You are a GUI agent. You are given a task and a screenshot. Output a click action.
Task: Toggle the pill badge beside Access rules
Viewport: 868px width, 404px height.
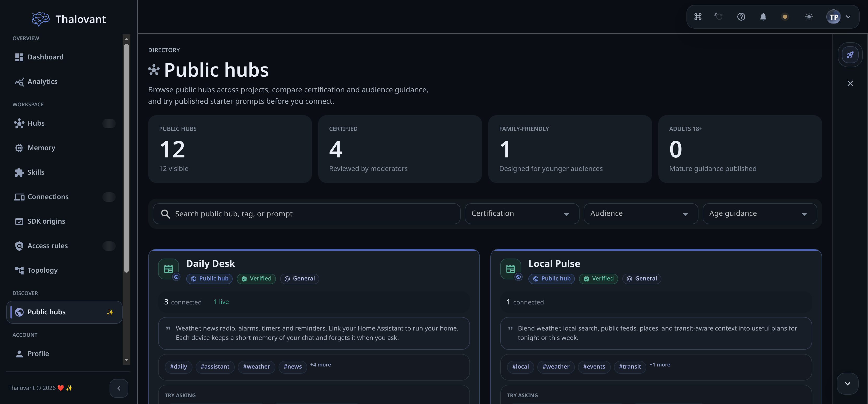[109, 246]
